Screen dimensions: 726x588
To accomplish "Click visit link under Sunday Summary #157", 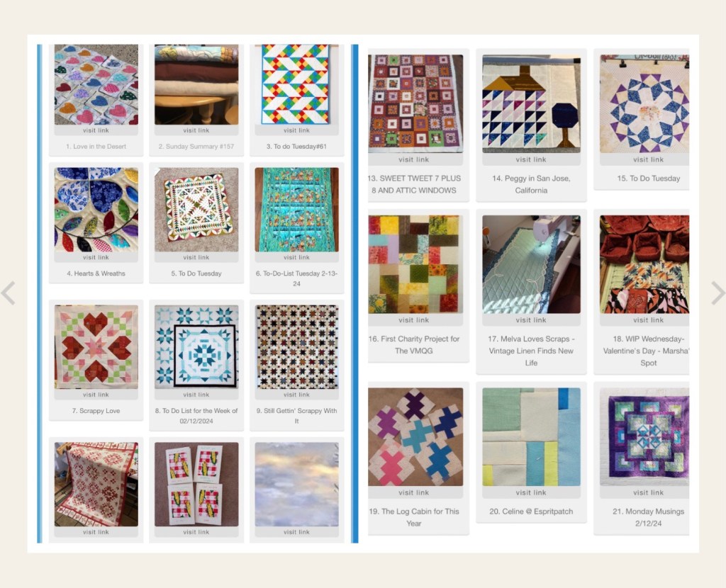I will coord(196,130).
